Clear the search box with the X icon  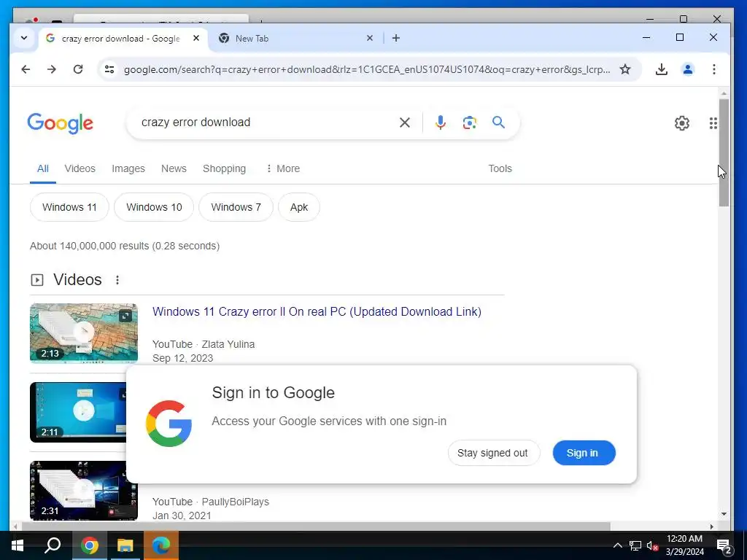click(404, 122)
